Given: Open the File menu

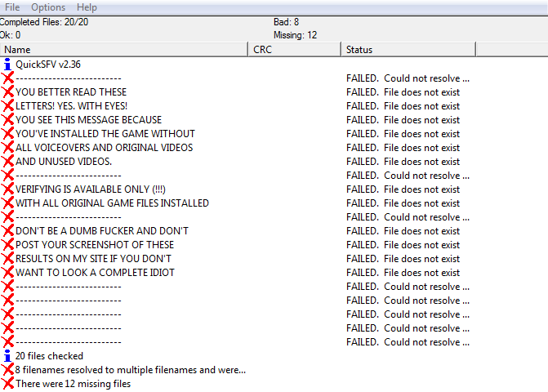Looking at the screenshot, I should point(12,7).
